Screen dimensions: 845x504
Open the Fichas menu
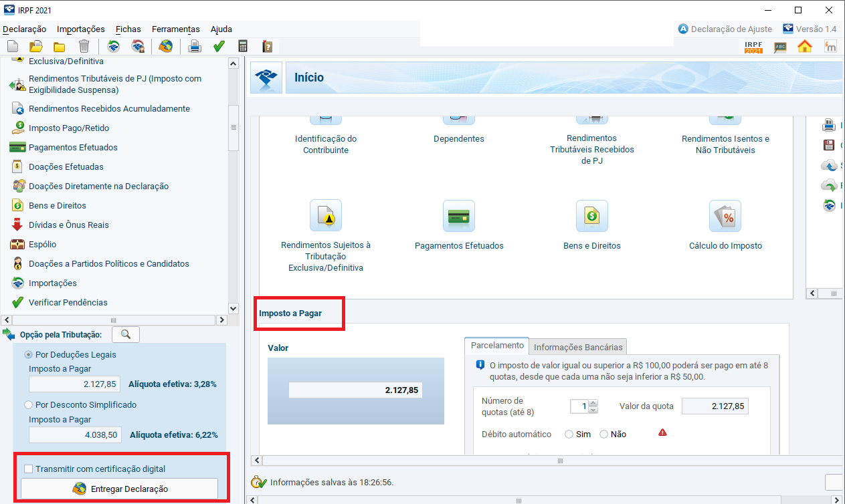pos(128,29)
